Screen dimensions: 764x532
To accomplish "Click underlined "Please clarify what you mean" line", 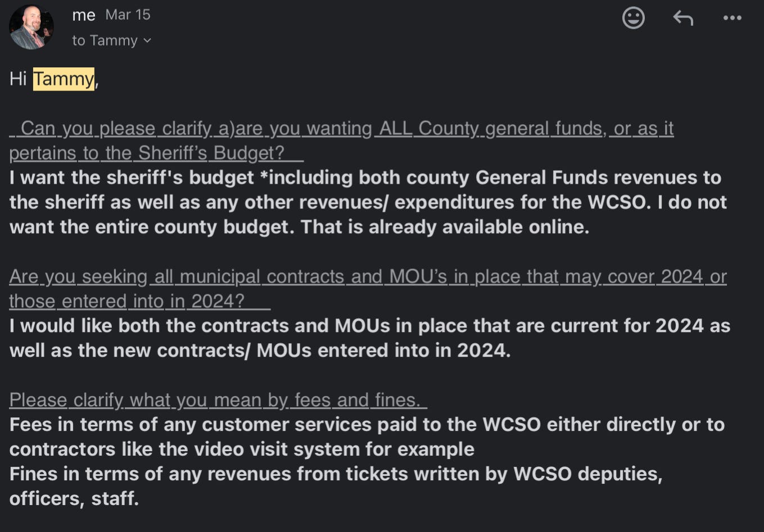I will pos(218,401).
